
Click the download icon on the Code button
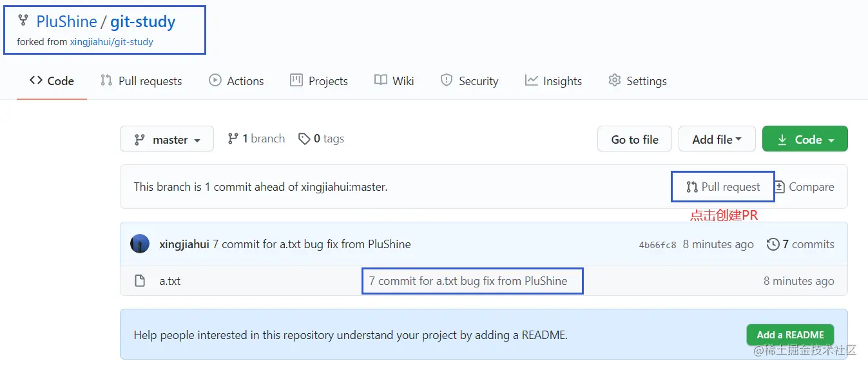pos(782,139)
